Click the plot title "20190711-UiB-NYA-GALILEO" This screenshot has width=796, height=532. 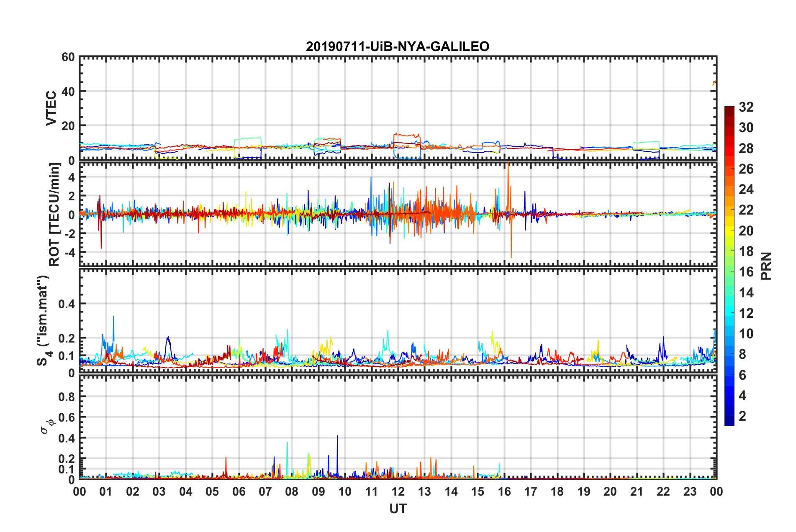coord(398,46)
